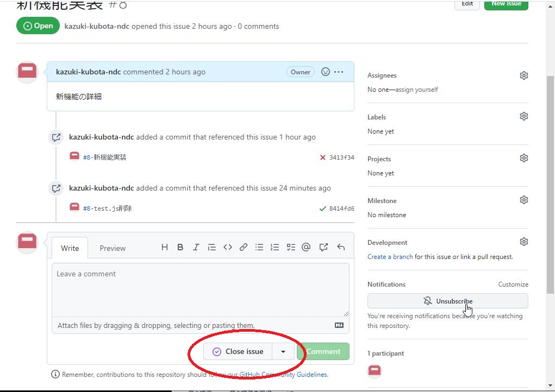Select the Write tab
This screenshot has height=392, width=555.
tap(70, 248)
